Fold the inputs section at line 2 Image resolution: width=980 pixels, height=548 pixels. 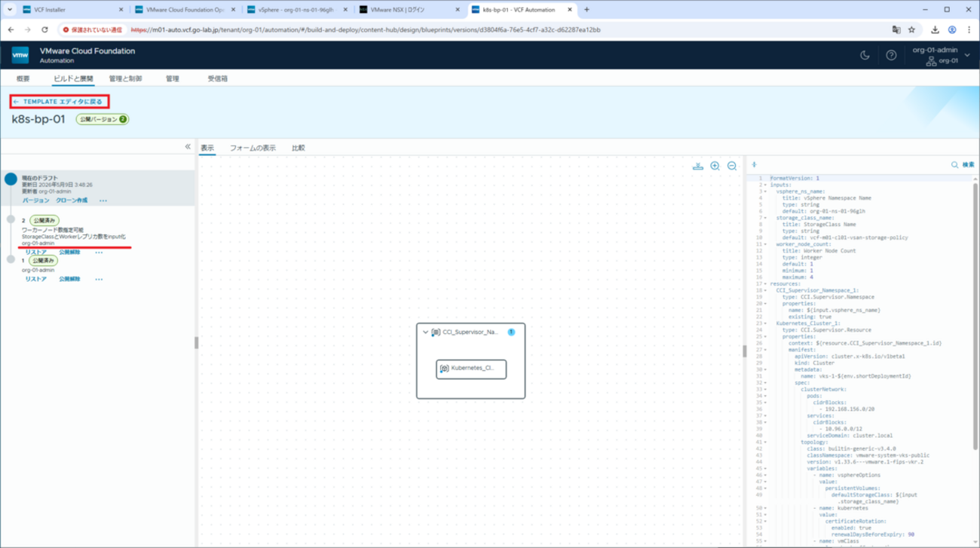(x=765, y=185)
